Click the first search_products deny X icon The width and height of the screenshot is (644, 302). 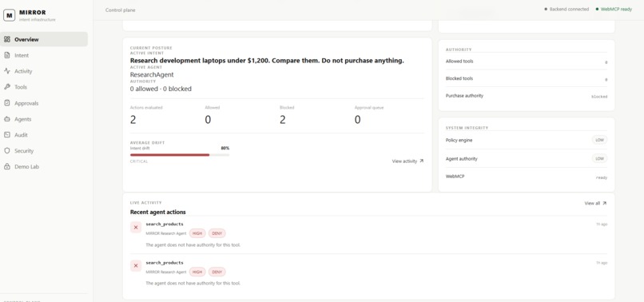click(x=136, y=227)
